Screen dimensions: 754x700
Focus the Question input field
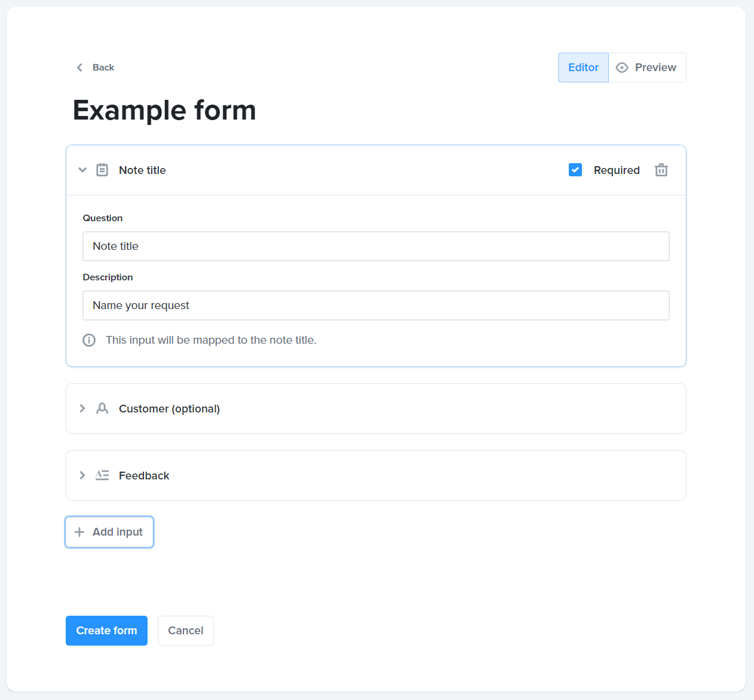376,246
